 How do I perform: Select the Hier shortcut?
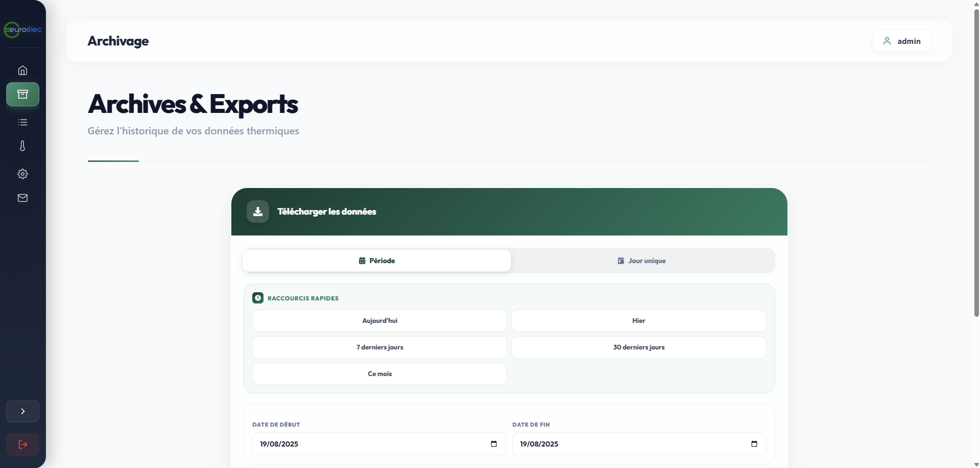(639, 321)
